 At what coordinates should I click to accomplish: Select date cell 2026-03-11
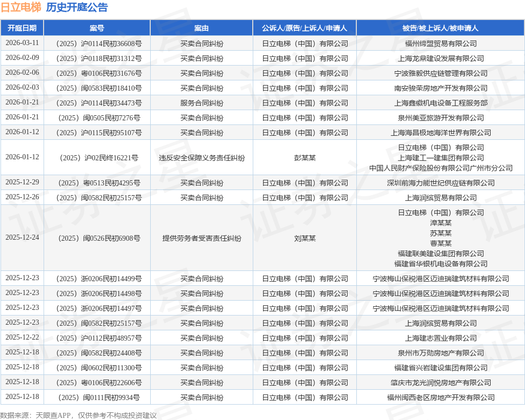pyautogui.click(x=22, y=43)
